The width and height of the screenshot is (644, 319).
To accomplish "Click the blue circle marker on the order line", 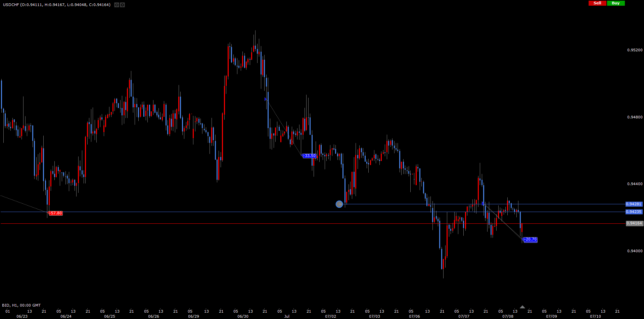I will pyautogui.click(x=339, y=204).
